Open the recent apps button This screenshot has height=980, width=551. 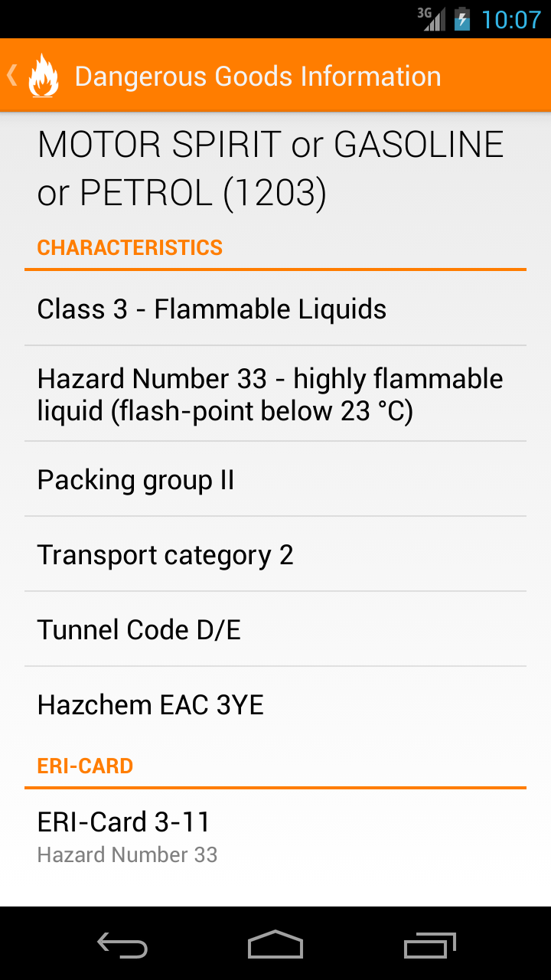[429, 945]
